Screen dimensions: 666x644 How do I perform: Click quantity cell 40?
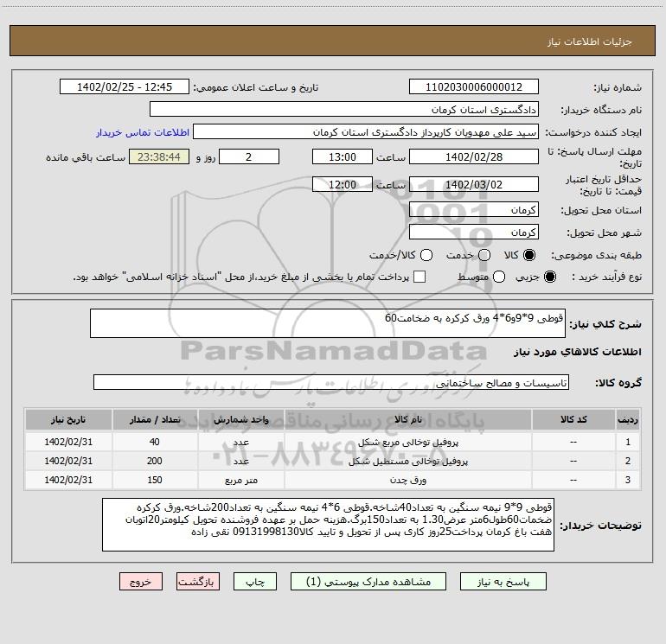click(x=155, y=442)
